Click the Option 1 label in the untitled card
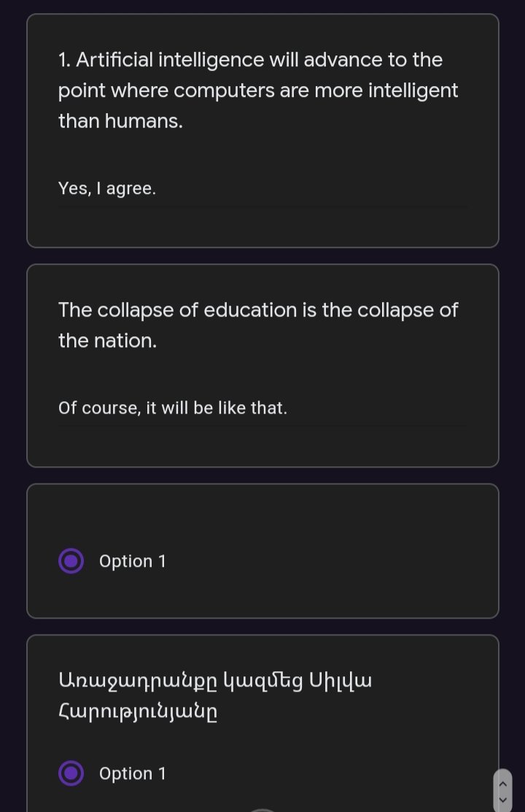 click(133, 561)
